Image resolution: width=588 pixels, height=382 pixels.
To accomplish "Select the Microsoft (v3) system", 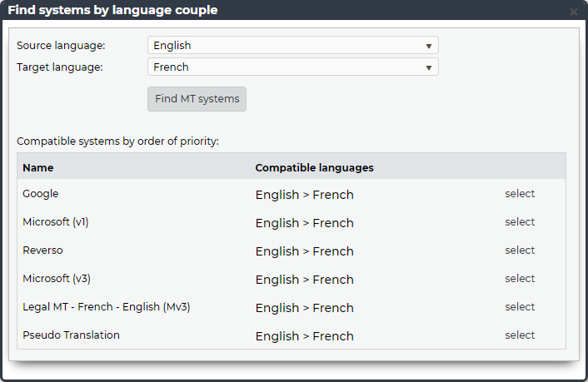I will [x=520, y=279].
